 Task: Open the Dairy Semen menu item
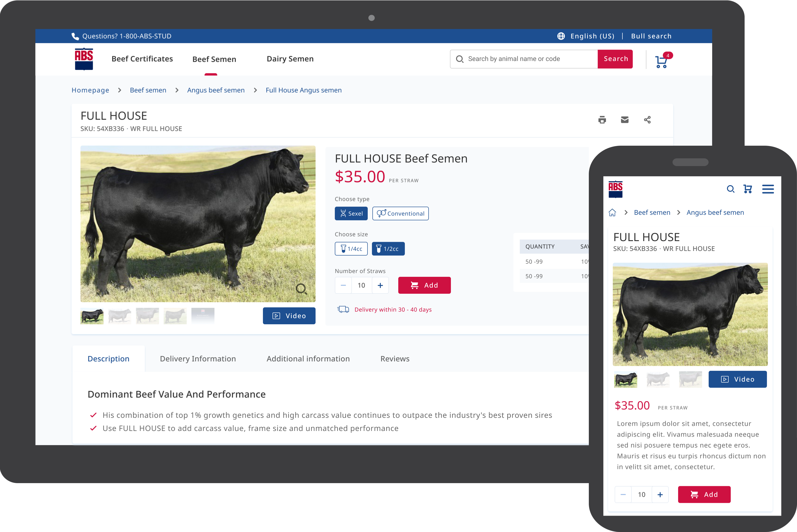[290, 59]
